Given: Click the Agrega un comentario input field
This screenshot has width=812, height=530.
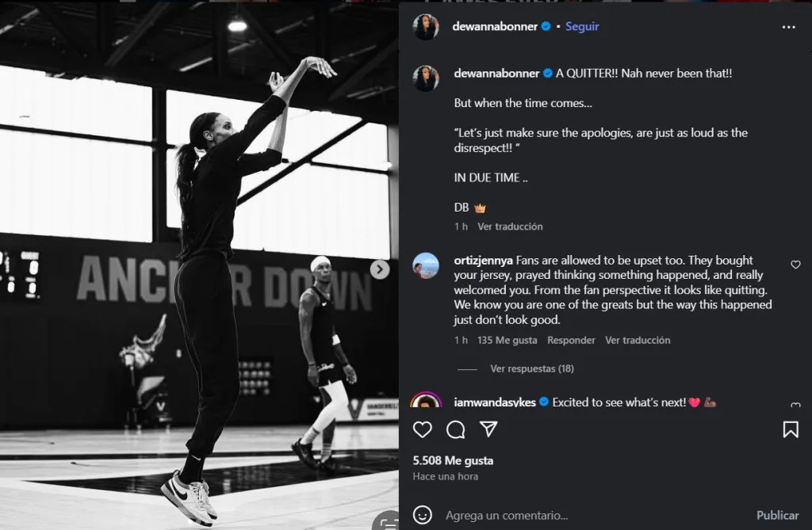Looking at the screenshot, I should tap(555, 514).
